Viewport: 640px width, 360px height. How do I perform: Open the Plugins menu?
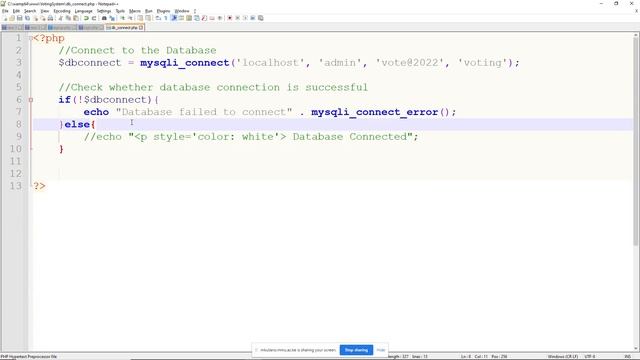tap(163, 11)
